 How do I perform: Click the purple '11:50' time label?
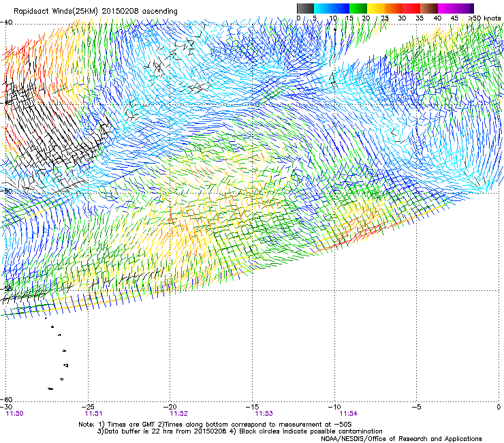(15, 414)
